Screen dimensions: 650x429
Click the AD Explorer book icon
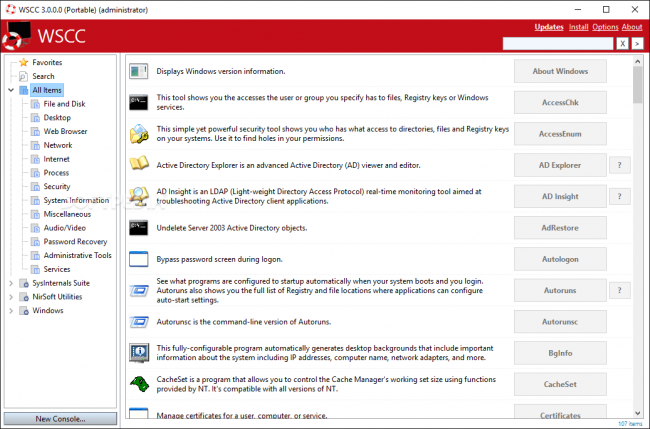(139, 164)
